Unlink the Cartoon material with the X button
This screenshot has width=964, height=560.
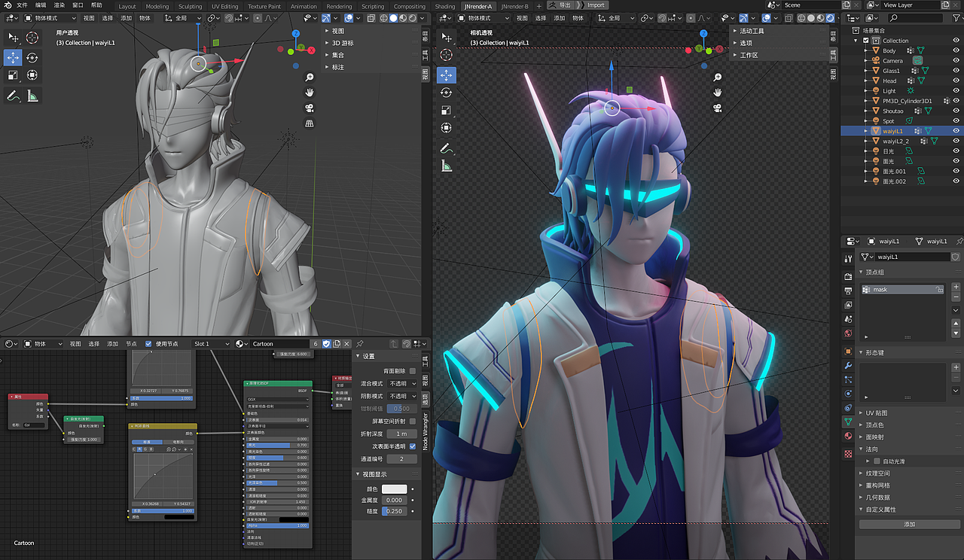click(348, 344)
